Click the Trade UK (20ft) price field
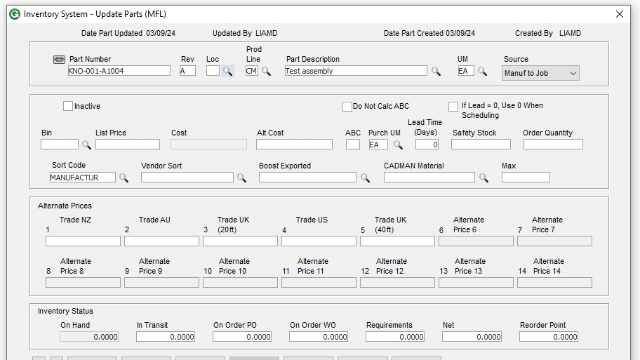 240,241
